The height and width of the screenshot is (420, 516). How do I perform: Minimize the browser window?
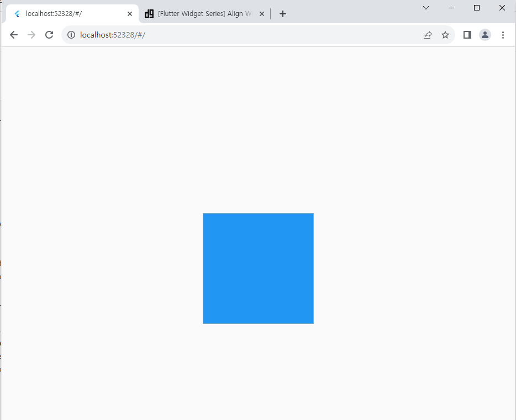(451, 8)
